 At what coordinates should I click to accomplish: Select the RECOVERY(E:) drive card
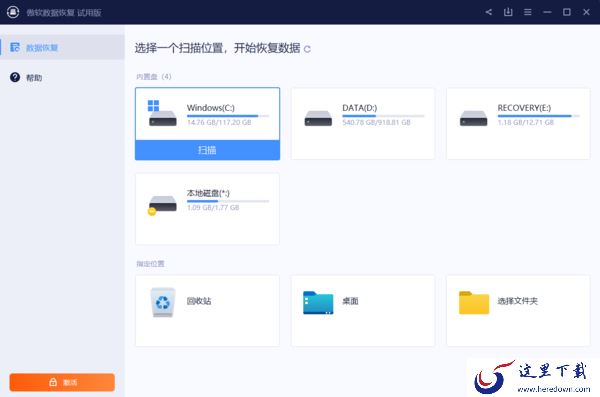pos(518,124)
